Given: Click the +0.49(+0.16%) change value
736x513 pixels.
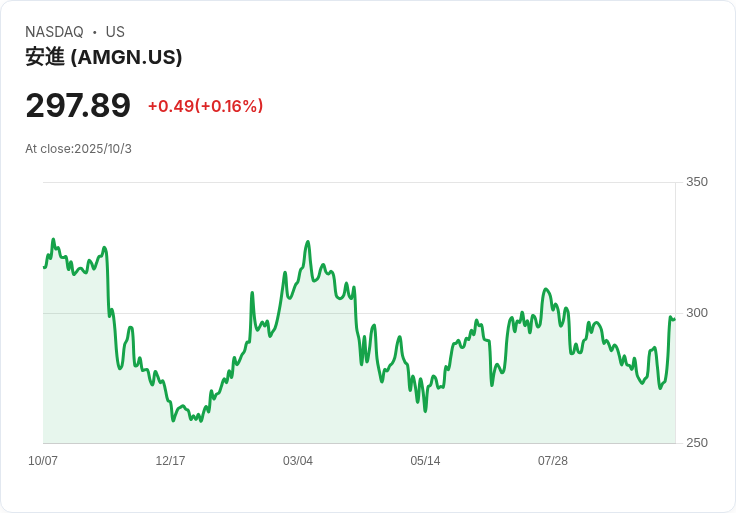Looking at the screenshot, I should point(206,106).
